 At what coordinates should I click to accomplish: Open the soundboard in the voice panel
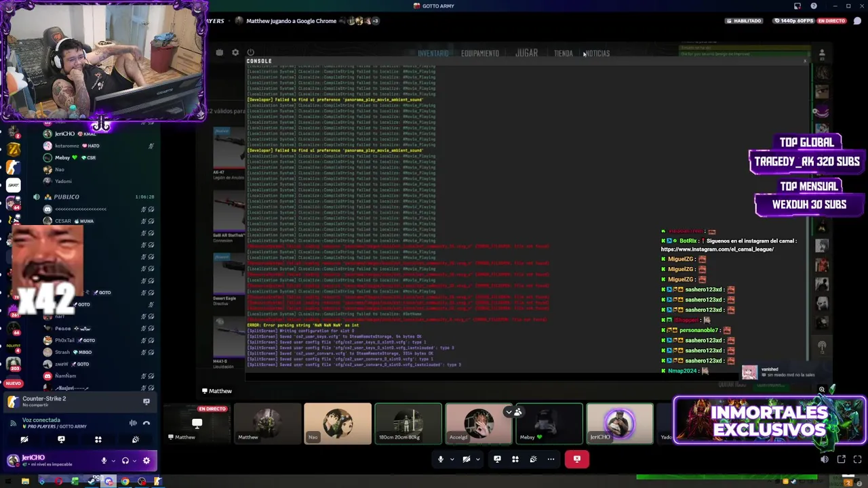(136, 440)
